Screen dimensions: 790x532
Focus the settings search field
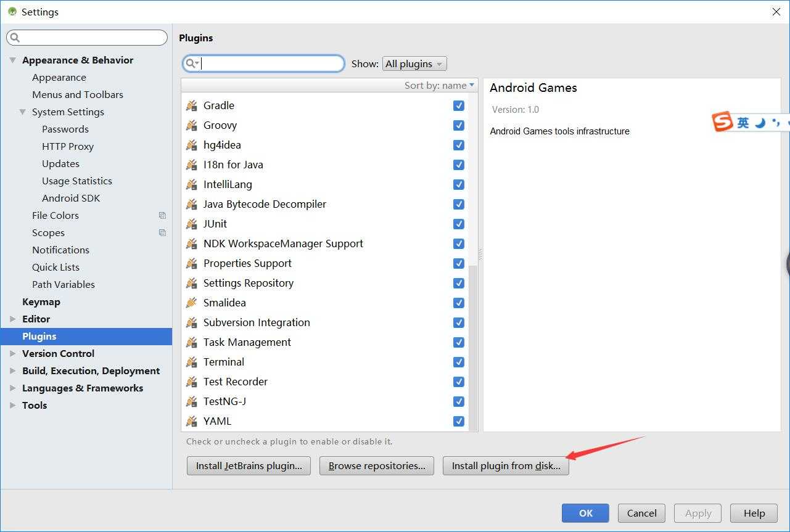[87, 38]
